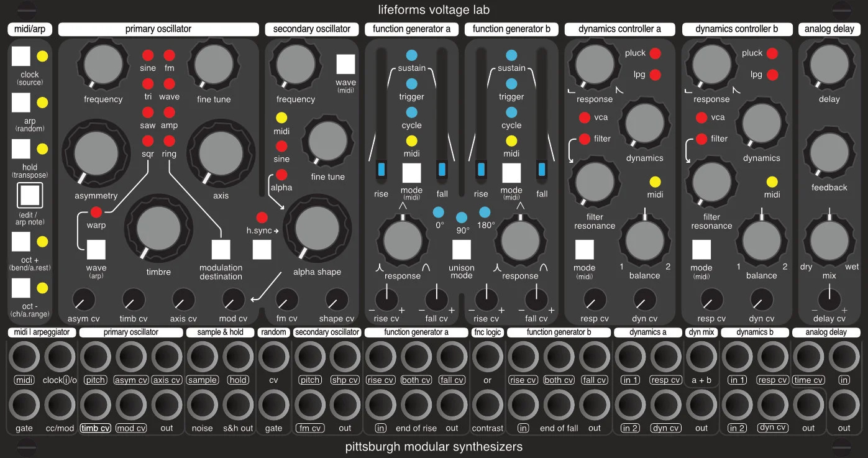Click the midi input jack
Screen dimensions: 868x458
pyautogui.click(x=25, y=357)
